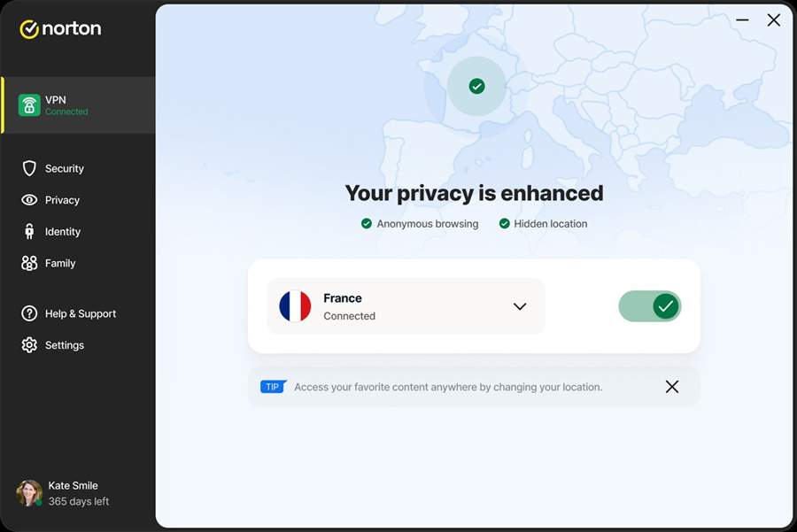
Task: Dismiss the location tip banner
Action: [x=672, y=387]
